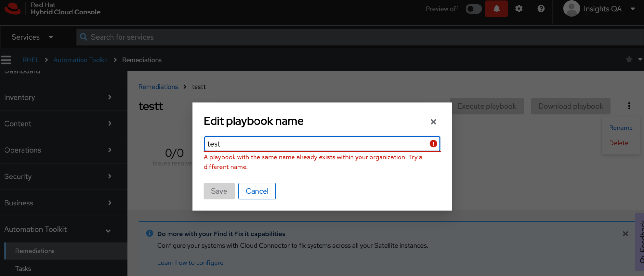Click the Red Hat logo icon
This screenshot has height=276, width=644.
click(13, 8)
